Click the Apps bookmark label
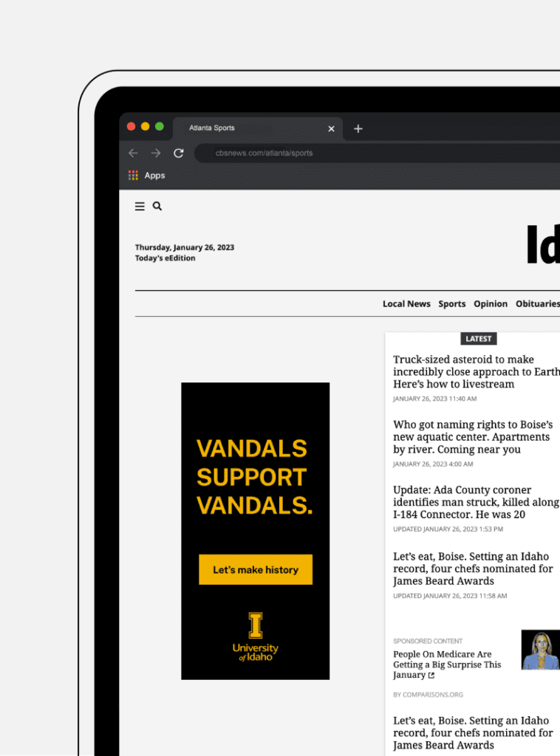Viewport: 560px width, 756px height. point(155,176)
